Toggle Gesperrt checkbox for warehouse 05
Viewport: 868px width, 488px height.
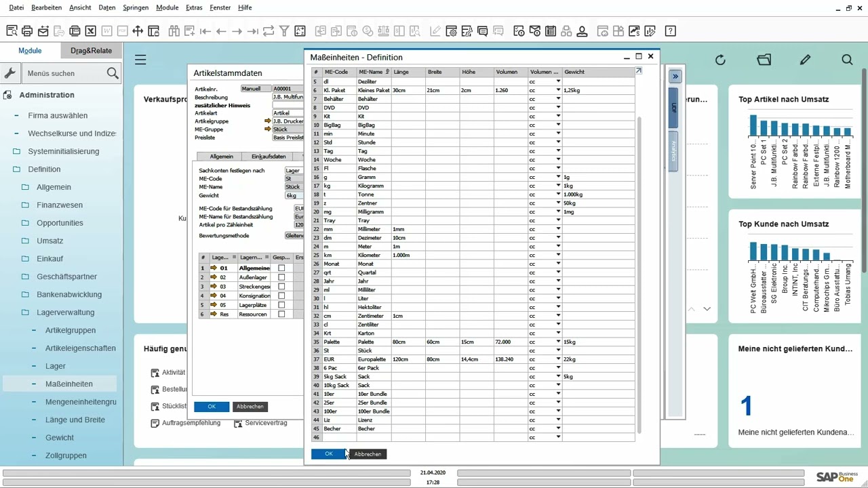tap(281, 305)
